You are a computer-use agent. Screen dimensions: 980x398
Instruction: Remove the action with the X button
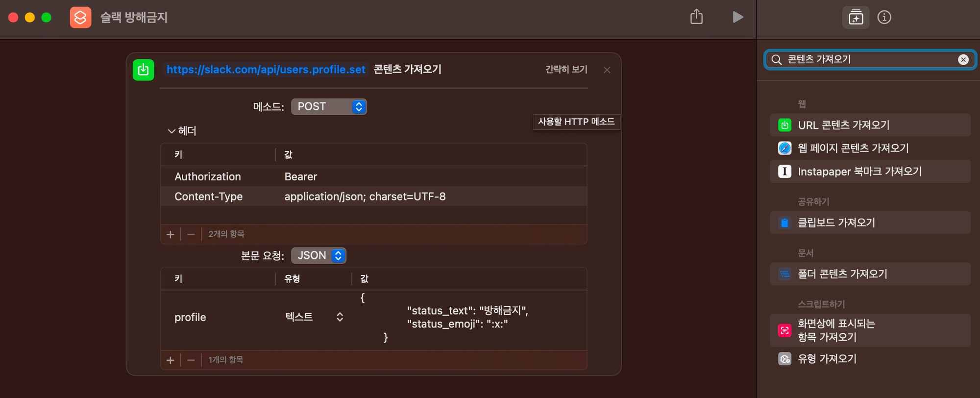tap(607, 70)
